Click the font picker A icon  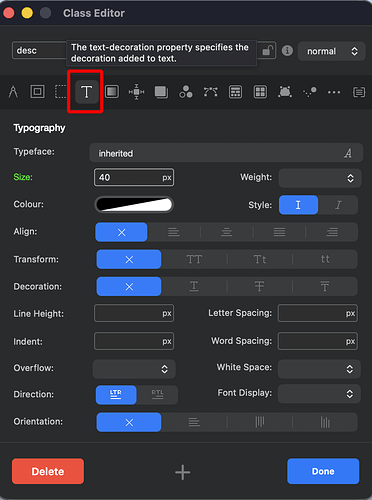348,153
